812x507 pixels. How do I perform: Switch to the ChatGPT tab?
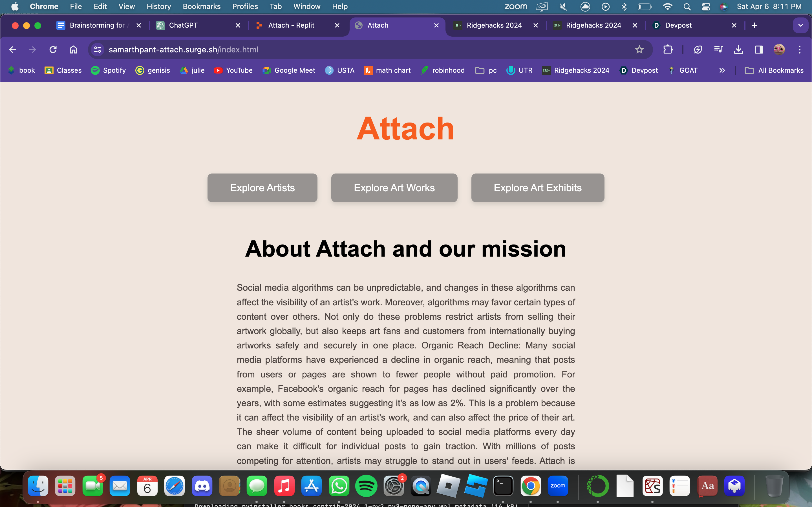pyautogui.click(x=183, y=25)
